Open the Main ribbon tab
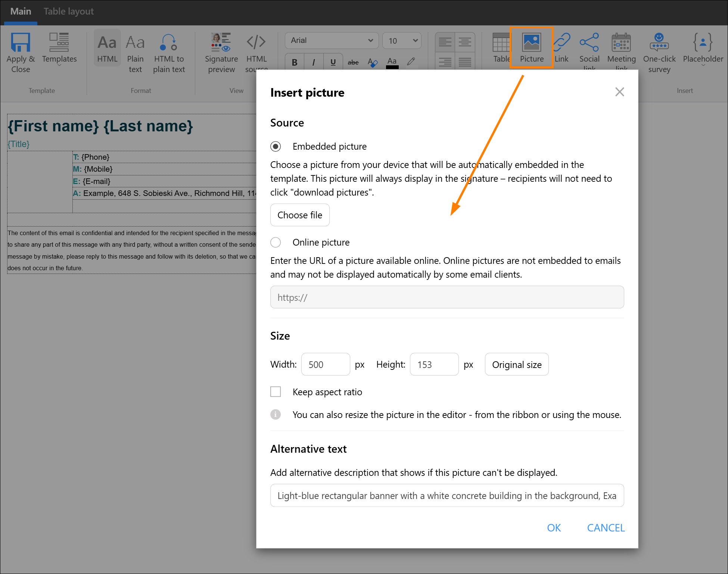728x574 pixels. coord(21,11)
